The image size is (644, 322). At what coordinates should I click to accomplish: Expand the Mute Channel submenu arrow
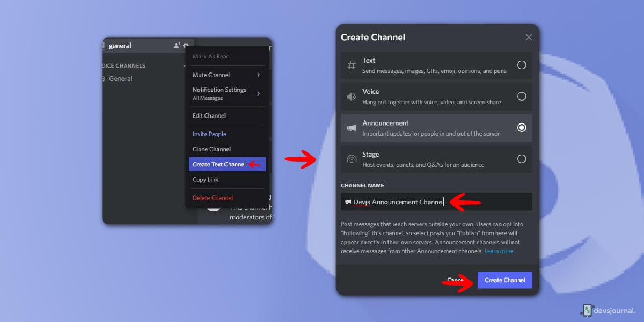click(258, 75)
